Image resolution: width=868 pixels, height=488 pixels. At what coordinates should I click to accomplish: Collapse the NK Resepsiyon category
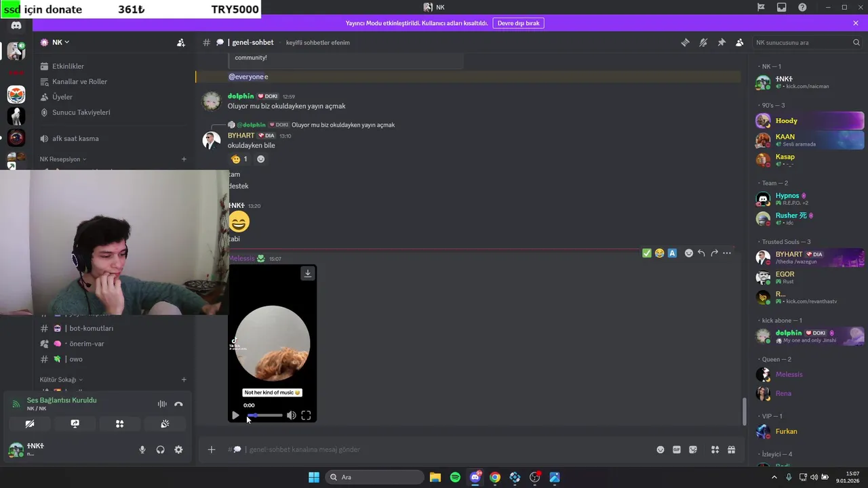[63, 159]
